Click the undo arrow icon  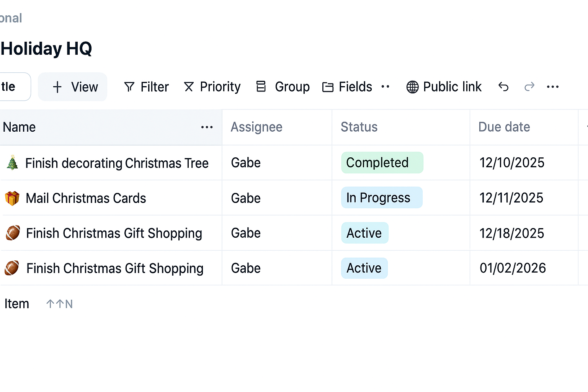pos(503,87)
